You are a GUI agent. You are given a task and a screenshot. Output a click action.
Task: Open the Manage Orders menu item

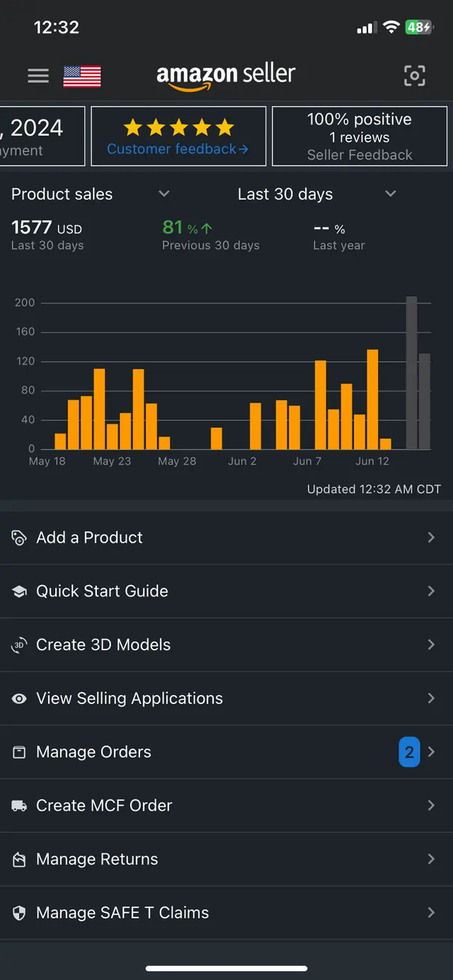[226, 752]
